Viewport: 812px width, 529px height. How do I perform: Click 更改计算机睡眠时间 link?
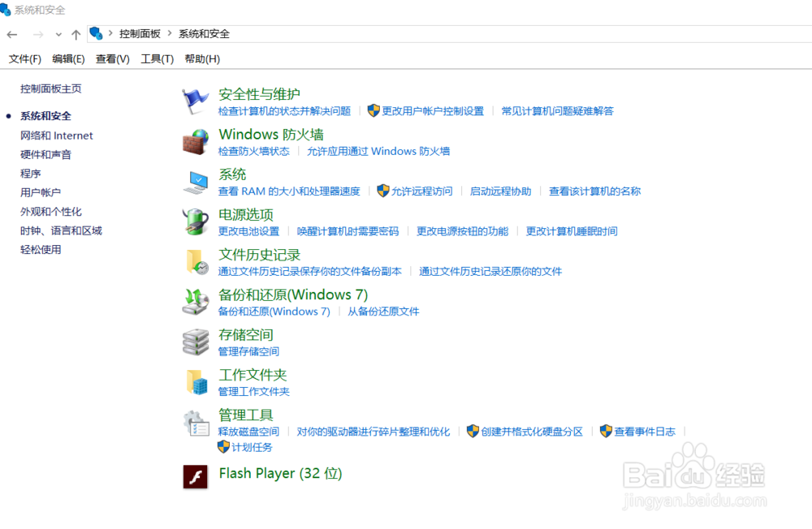572,231
